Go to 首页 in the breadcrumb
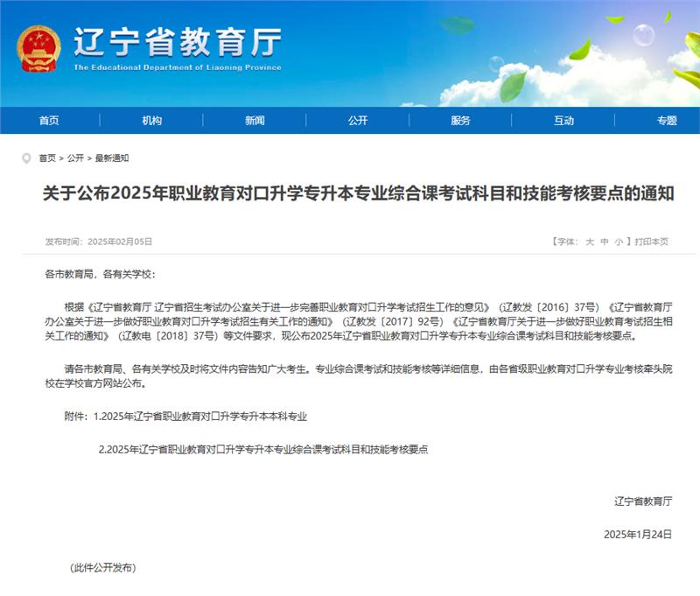 coord(47,158)
